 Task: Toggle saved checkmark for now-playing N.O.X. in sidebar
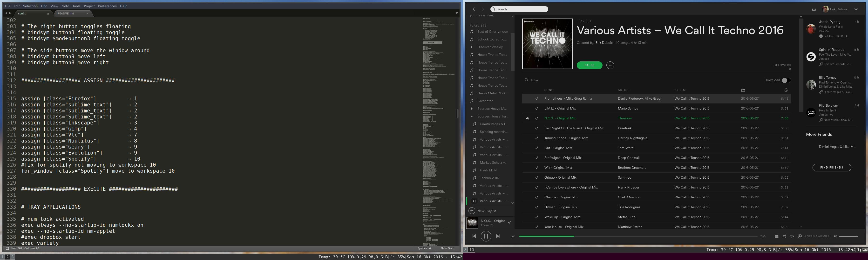[509, 222]
